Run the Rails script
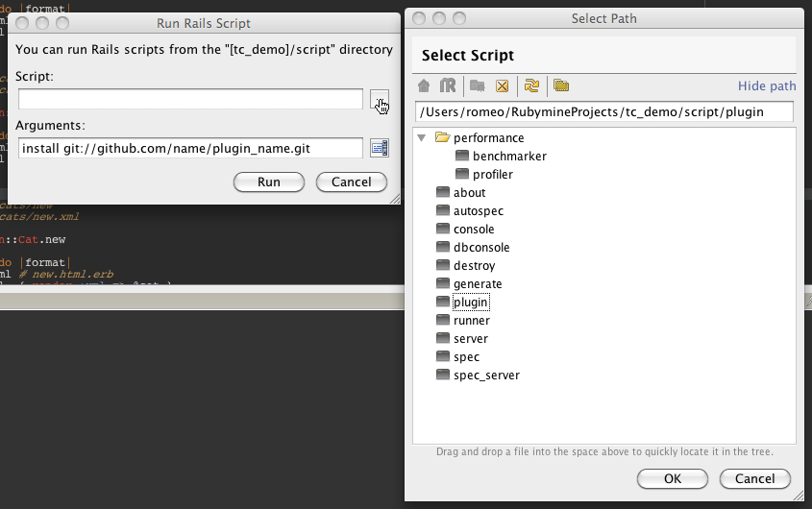812x509 pixels. [x=269, y=182]
